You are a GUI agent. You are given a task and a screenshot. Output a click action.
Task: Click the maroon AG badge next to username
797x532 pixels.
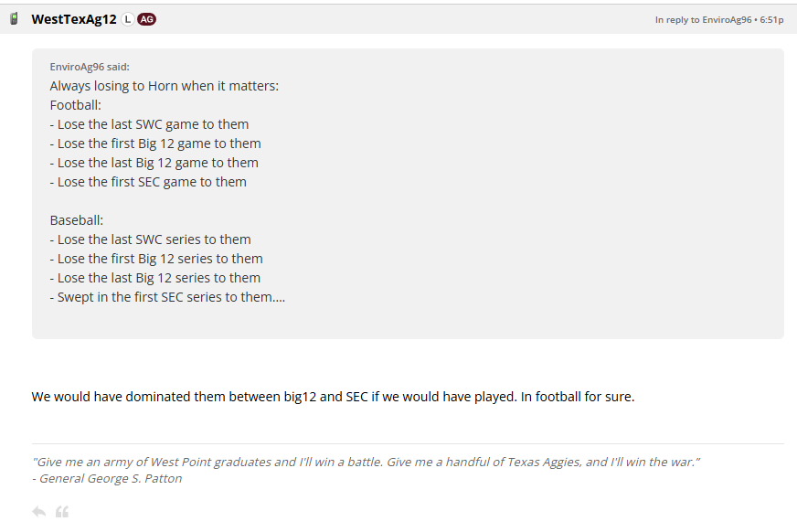click(146, 19)
